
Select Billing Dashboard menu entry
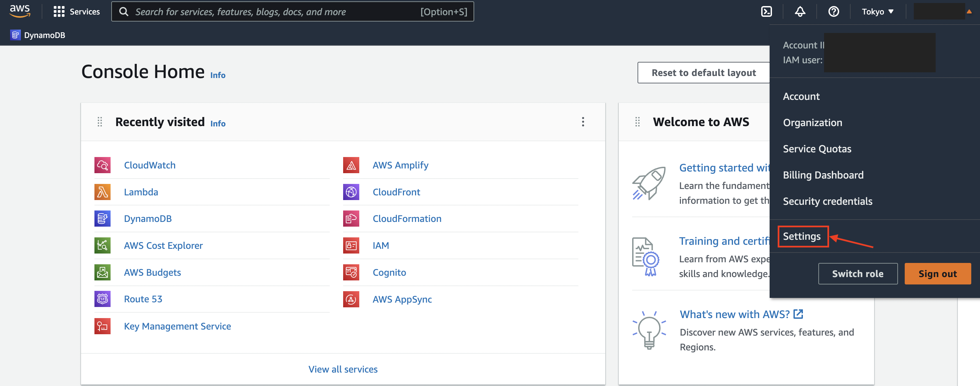click(x=823, y=175)
